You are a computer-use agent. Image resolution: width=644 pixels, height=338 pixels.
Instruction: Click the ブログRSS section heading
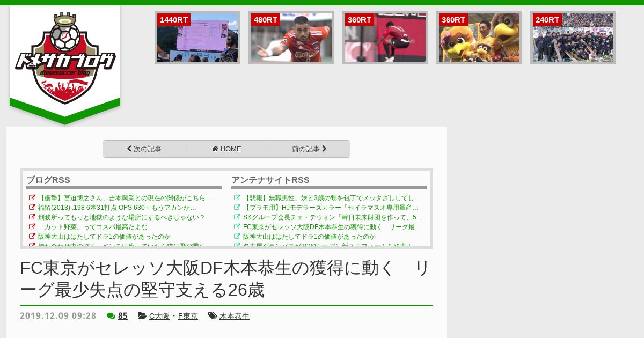click(x=48, y=180)
